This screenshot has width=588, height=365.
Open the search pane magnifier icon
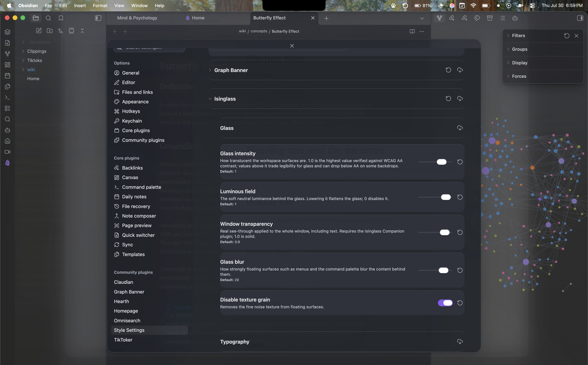click(48, 18)
